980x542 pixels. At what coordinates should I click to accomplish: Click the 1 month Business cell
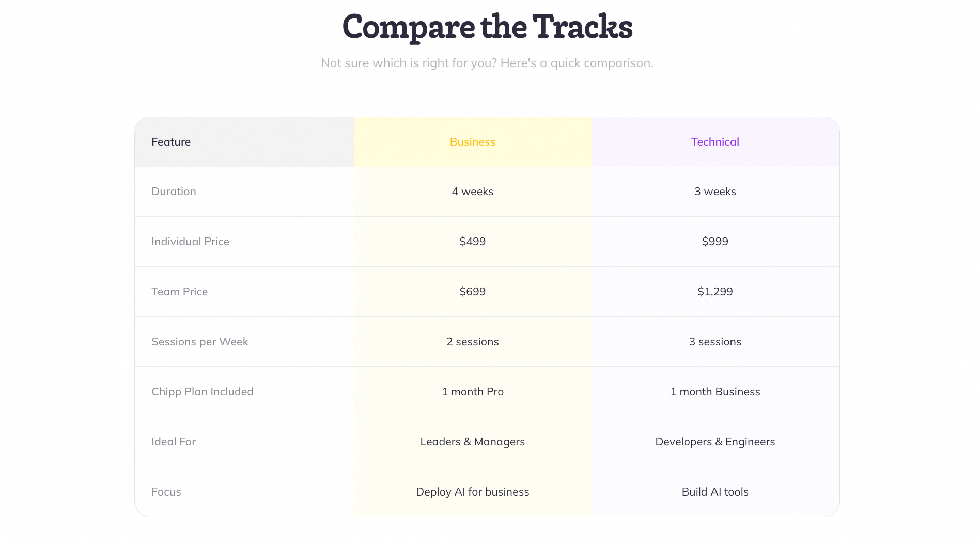point(715,392)
